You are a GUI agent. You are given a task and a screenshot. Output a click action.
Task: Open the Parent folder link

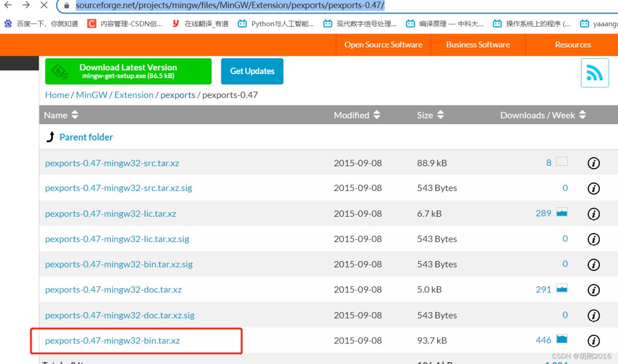pos(86,137)
